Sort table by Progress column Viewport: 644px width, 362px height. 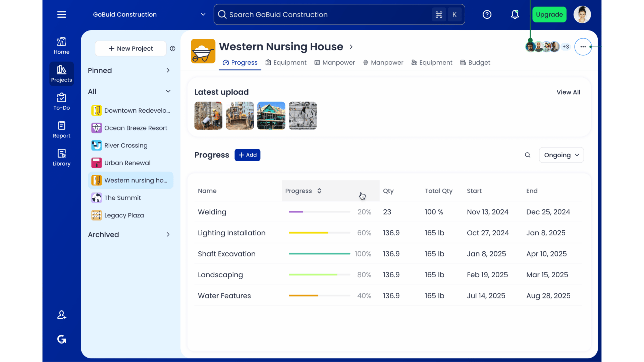click(x=319, y=191)
